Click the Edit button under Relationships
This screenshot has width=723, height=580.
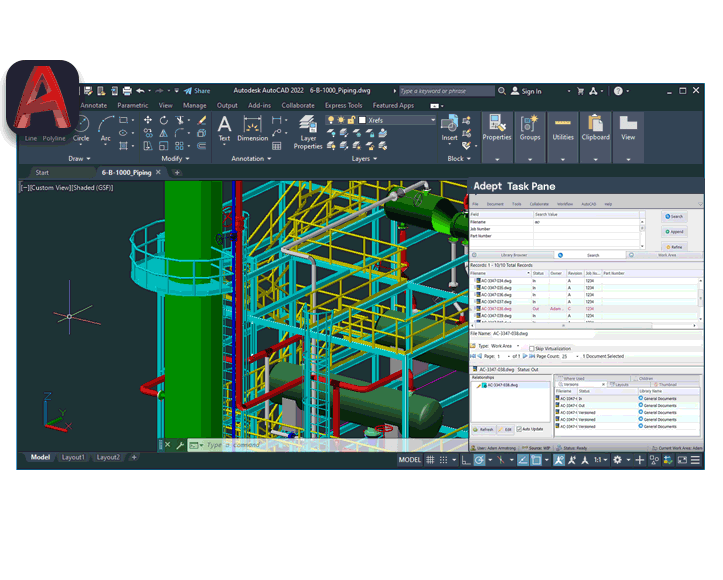(505, 429)
